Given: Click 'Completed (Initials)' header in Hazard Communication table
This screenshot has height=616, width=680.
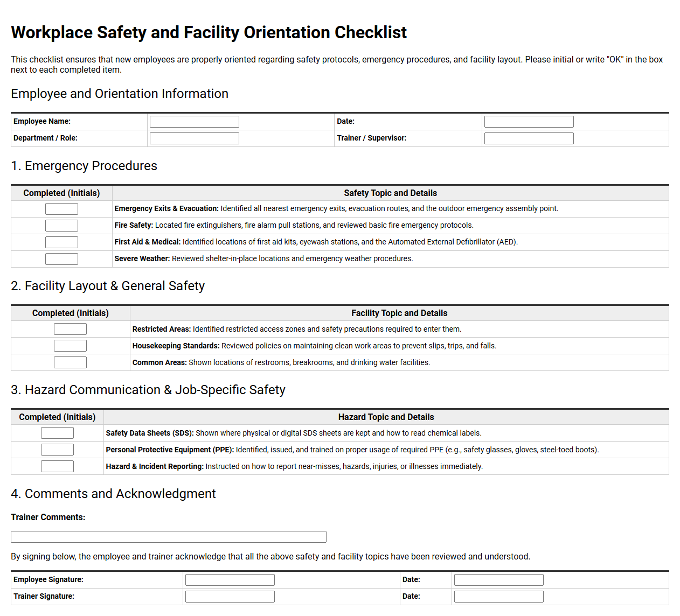Looking at the screenshot, I should click(x=57, y=417).
